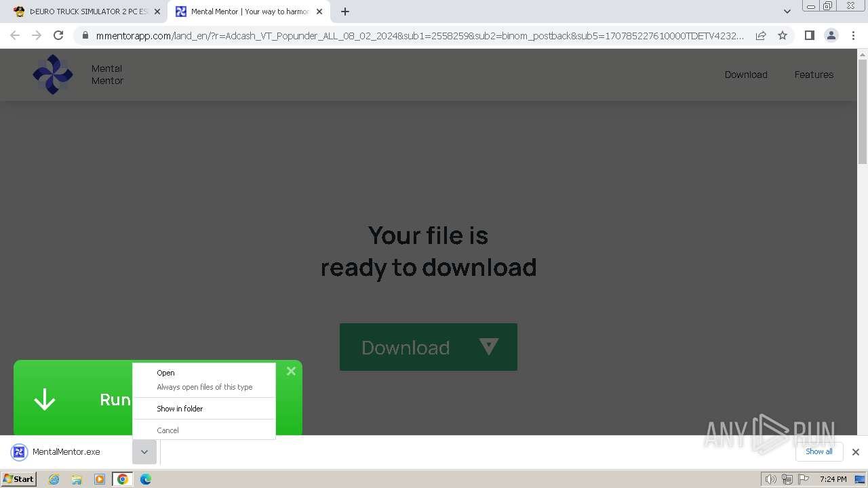Viewport: 868px width, 488px height.
Task: Click the 7:24 PM clock
Action: [x=833, y=479]
